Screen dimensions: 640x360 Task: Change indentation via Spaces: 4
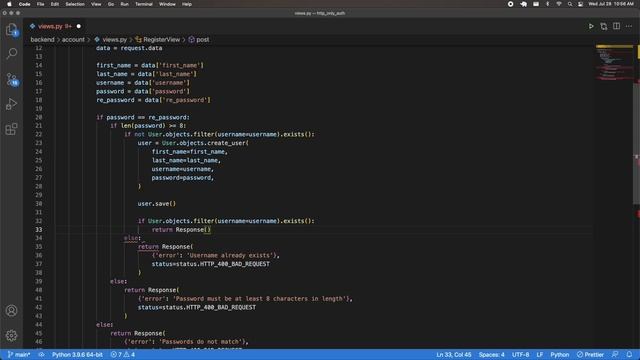pyautogui.click(x=491, y=355)
